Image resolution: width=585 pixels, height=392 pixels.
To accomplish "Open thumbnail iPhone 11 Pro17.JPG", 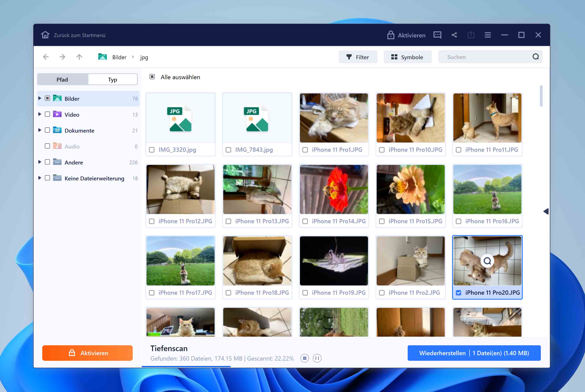I will click(180, 261).
